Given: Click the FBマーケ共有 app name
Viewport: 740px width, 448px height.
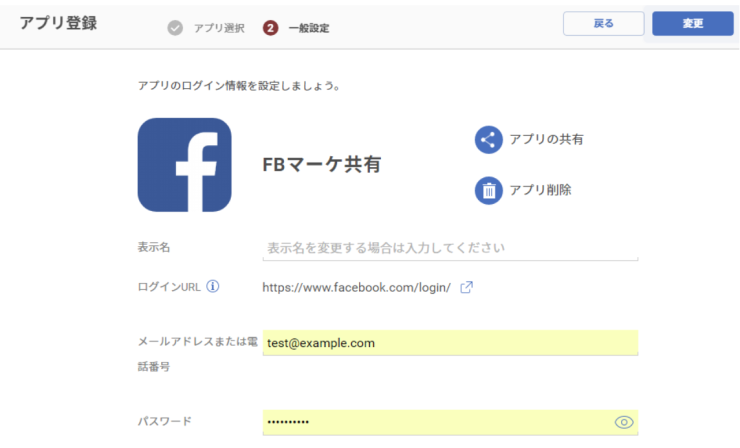Looking at the screenshot, I should pyautogui.click(x=321, y=165).
